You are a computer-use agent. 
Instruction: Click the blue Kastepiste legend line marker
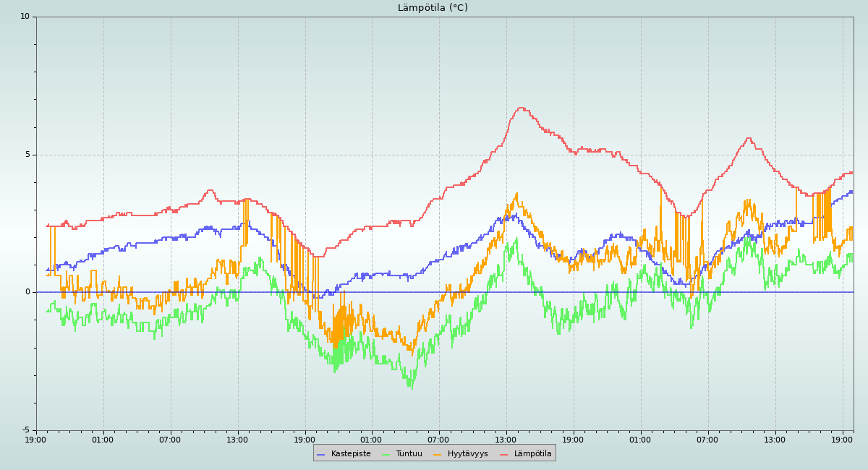321,454
